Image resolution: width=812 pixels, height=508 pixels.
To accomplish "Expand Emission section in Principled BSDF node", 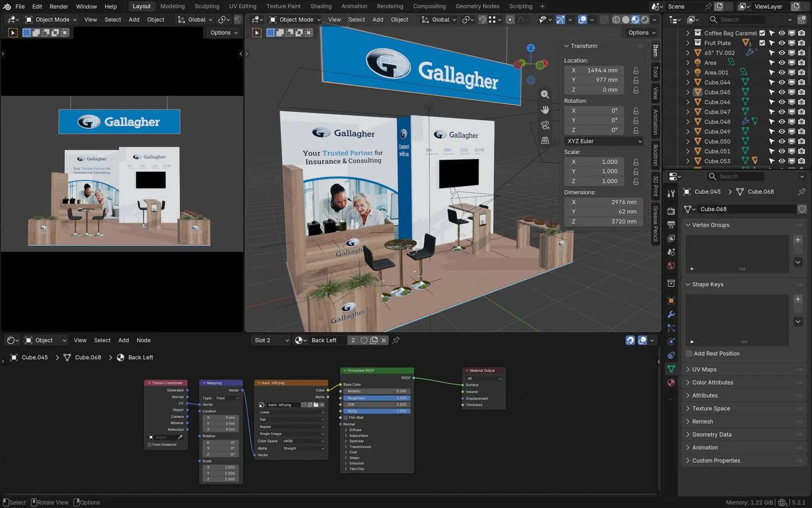I will [x=346, y=463].
